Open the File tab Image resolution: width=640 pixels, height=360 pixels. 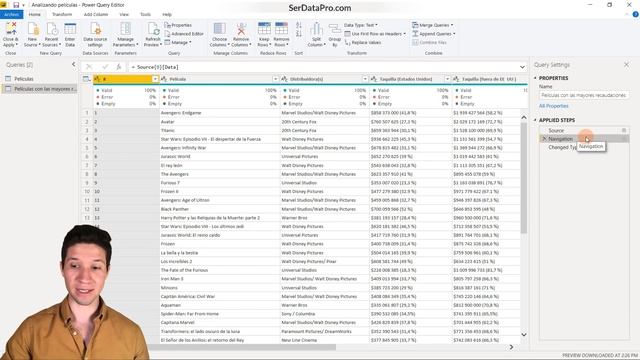coord(11,15)
